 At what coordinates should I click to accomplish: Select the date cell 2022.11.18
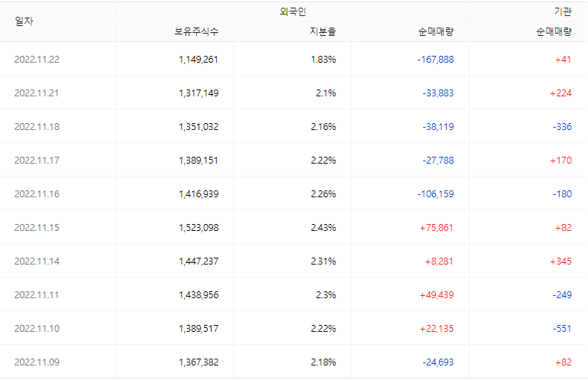point(37,127)
